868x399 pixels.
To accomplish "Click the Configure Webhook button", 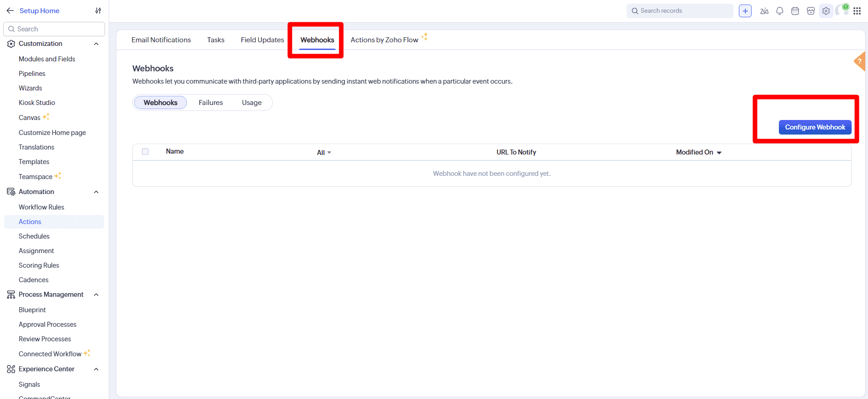I will click(815, 127).
